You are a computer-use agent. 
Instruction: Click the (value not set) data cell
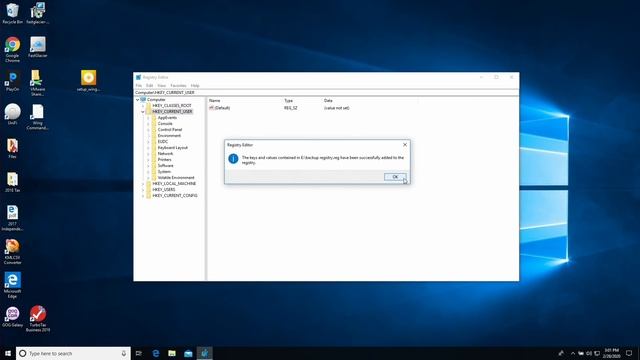pos(336,108)
